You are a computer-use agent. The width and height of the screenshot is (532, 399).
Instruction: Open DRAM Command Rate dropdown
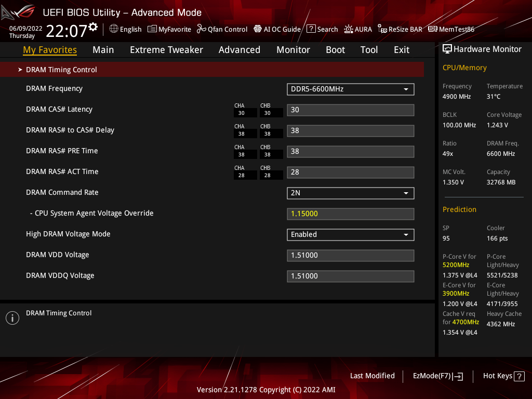(x=351, y=193)
